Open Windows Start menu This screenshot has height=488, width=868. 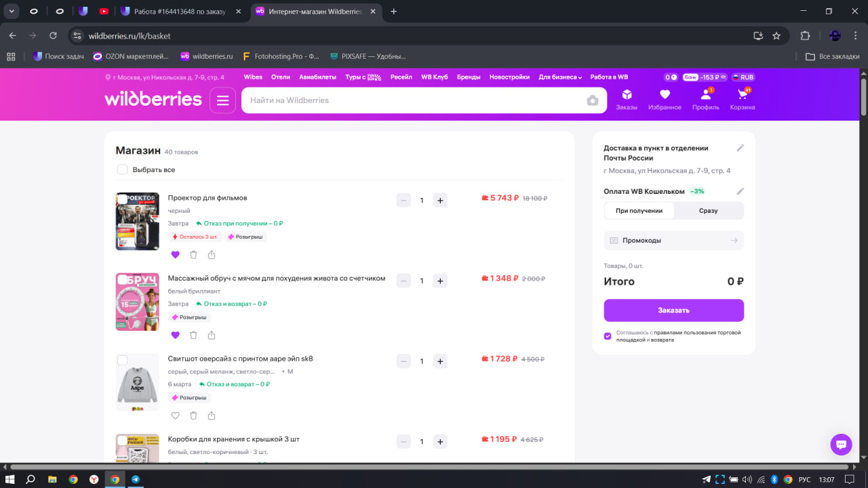9,479
